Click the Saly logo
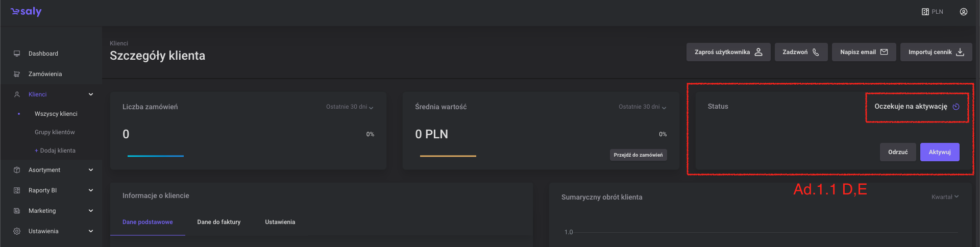Image resolution: width=980 pixels, height=247 pixels. pos(26,12)
